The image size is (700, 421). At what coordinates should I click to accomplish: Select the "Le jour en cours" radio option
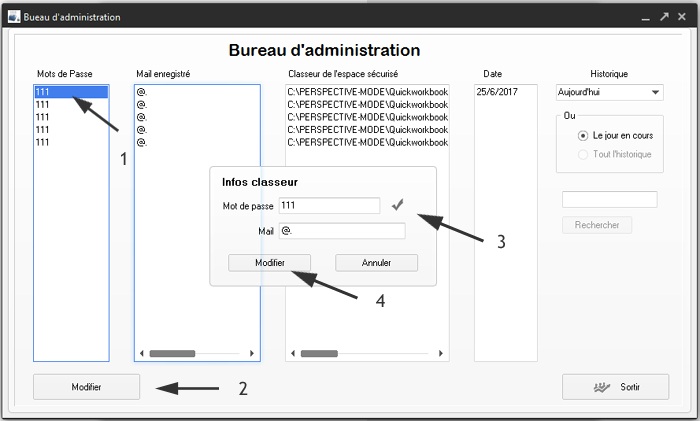[583, 135]
